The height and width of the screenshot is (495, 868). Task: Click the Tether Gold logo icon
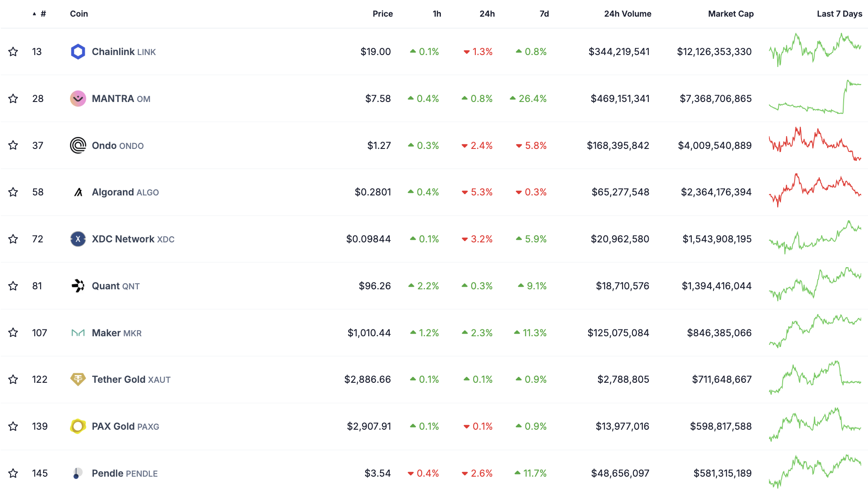pyautogui.click(x=78, y=379)
